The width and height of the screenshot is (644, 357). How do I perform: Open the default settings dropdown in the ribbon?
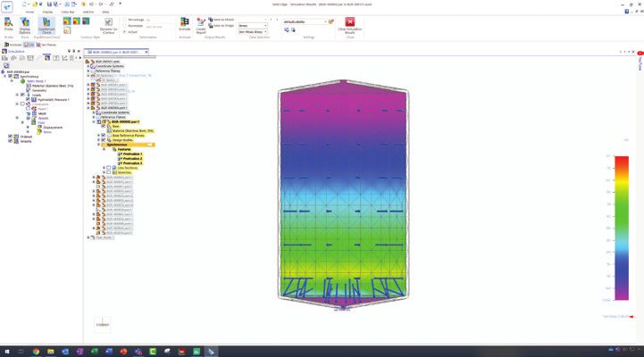coord(305,21)
